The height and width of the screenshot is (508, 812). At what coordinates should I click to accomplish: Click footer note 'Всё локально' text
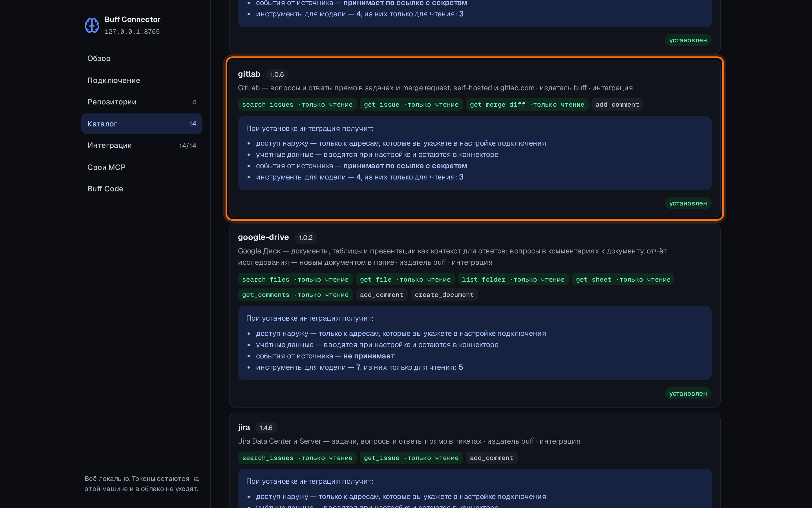point(142,483)
